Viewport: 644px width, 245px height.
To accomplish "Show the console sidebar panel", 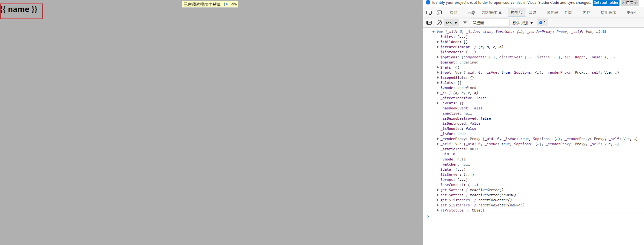I will pyautogui.click(x=429, y=23).
